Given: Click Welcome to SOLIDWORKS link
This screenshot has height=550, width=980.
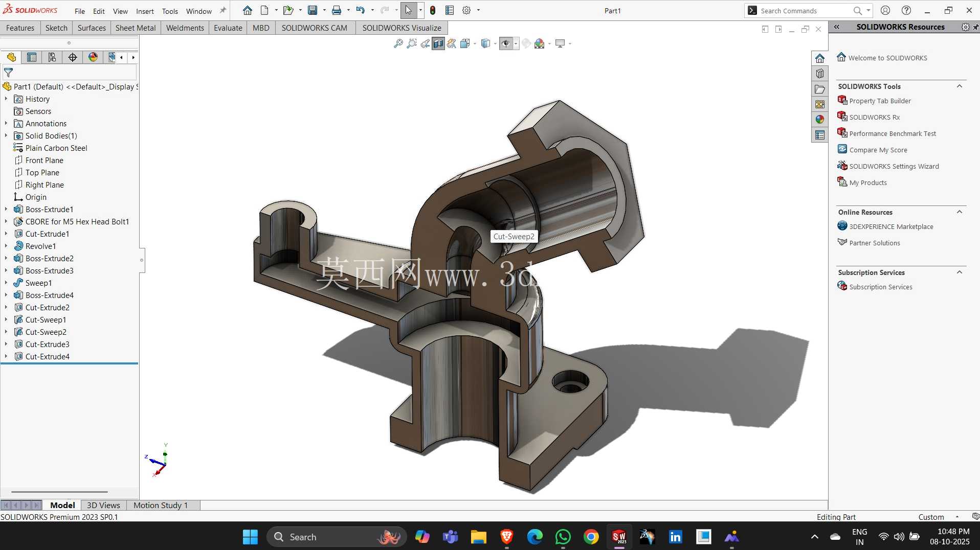Looking at the screenshot, I should [887, 58].
